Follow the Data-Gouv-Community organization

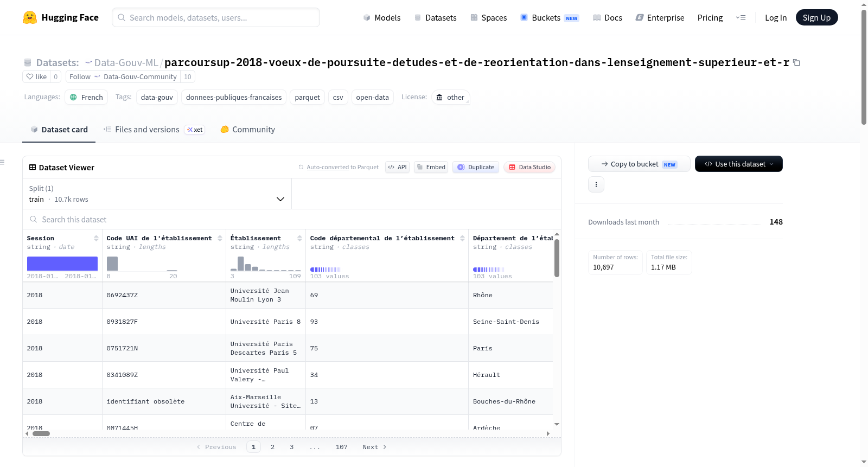[123, 76]
